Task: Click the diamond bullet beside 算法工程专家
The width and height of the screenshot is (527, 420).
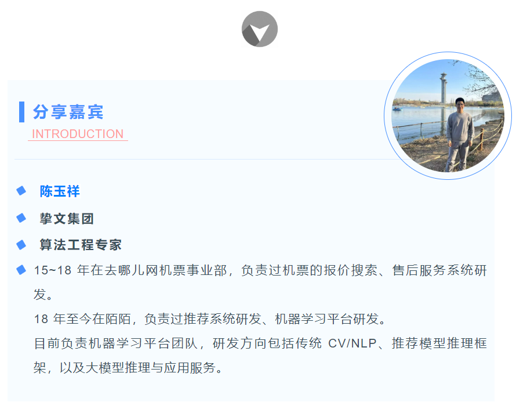Action: pyautogui.click(x=21, y=244)
